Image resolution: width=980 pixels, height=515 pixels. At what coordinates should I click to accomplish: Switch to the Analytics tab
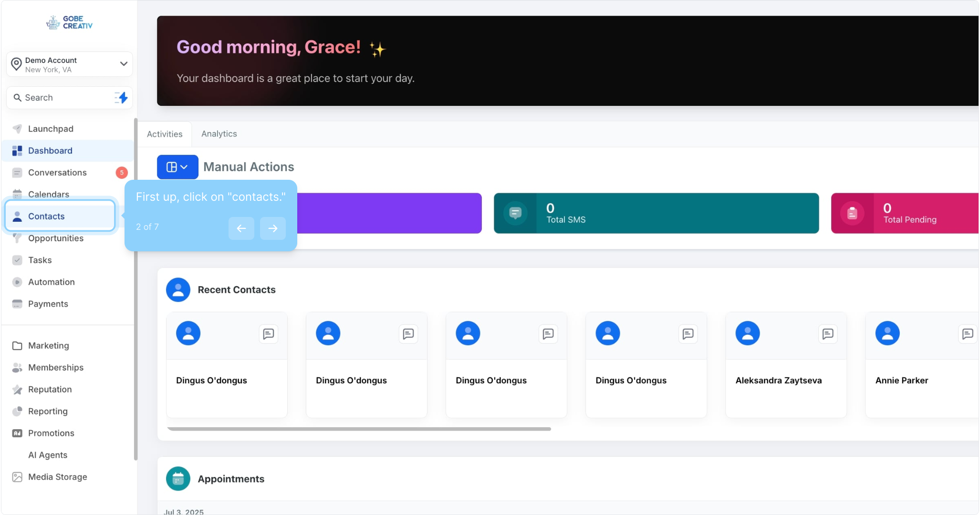[219, 134]
